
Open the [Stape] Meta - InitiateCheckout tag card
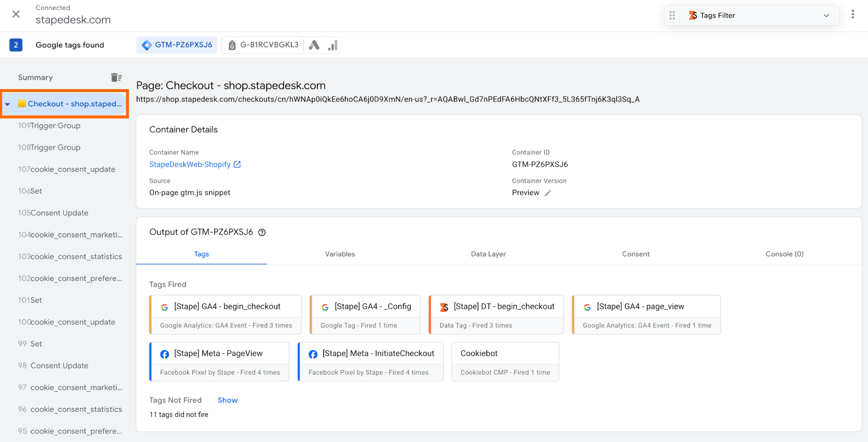pyautogui.click(x=370, y=362)
